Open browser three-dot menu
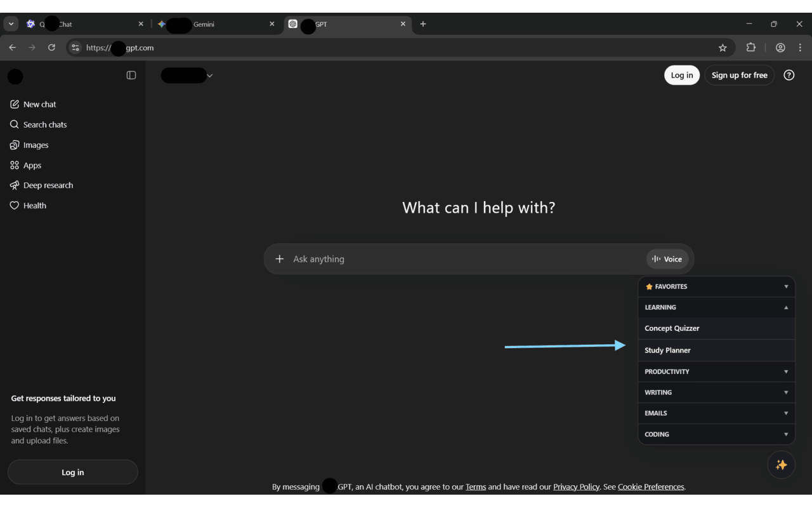812x508 pixels. tap(800, 48)
